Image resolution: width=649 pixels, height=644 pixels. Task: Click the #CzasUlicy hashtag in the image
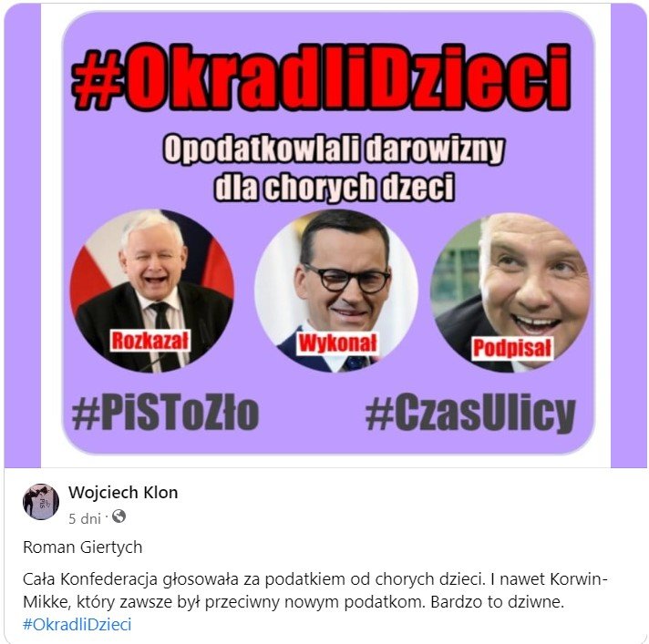click(x=470, y=414)
